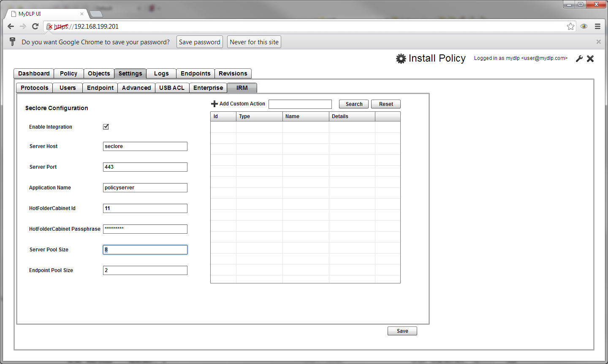Click the HotFolderCabinet Id field
This screenshot has width=608, height=364.
point(145,208)
